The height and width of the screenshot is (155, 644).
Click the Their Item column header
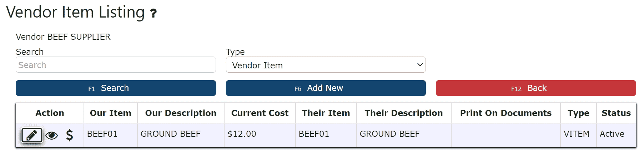tap(326, 113)
